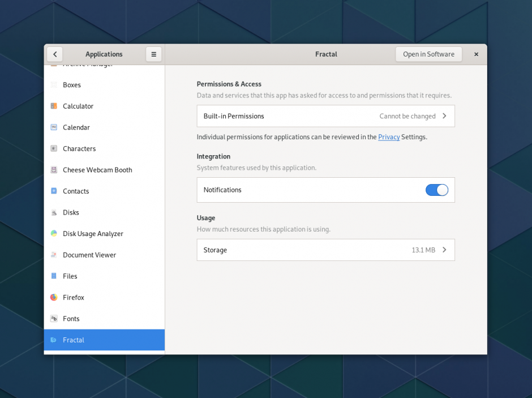Click the highlighted Fractal list row

(x=104, y=340)
